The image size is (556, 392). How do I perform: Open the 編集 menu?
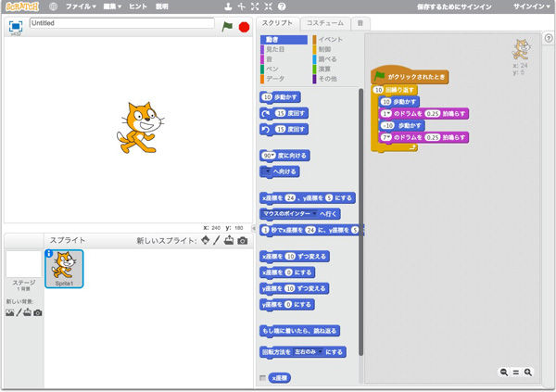(112, 6)
